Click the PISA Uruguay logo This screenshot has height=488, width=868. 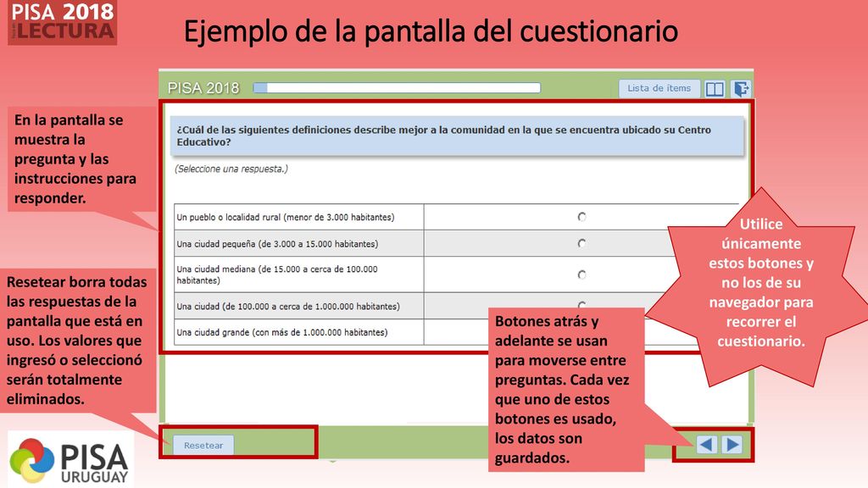pyautogui.click(x=70, y=459)
